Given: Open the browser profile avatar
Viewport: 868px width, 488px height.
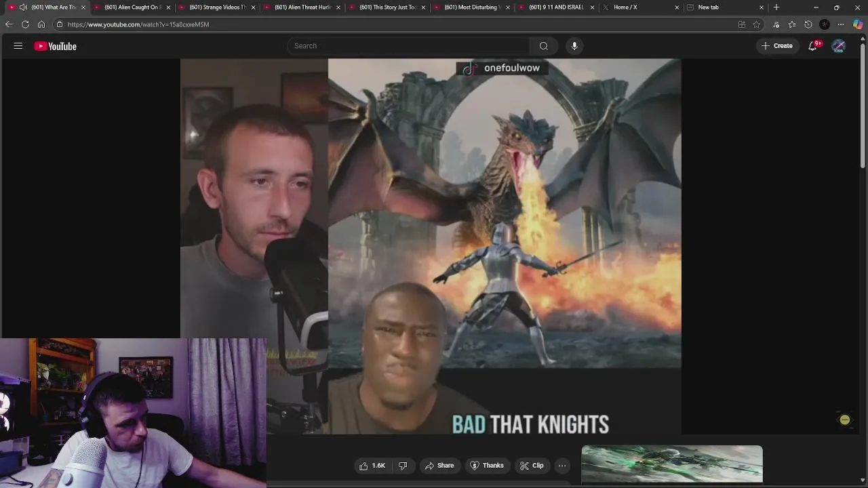Looking at the screenshot, I should (x=825, y=24).
